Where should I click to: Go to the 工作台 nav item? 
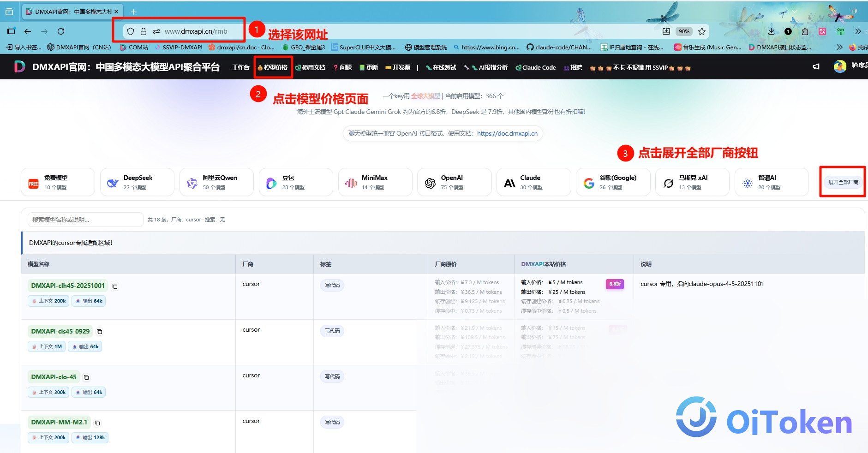coord(241,67)
